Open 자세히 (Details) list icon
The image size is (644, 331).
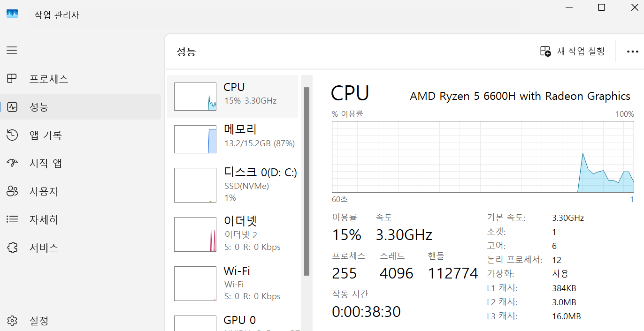pyautogui.click(x=12, y=219)
